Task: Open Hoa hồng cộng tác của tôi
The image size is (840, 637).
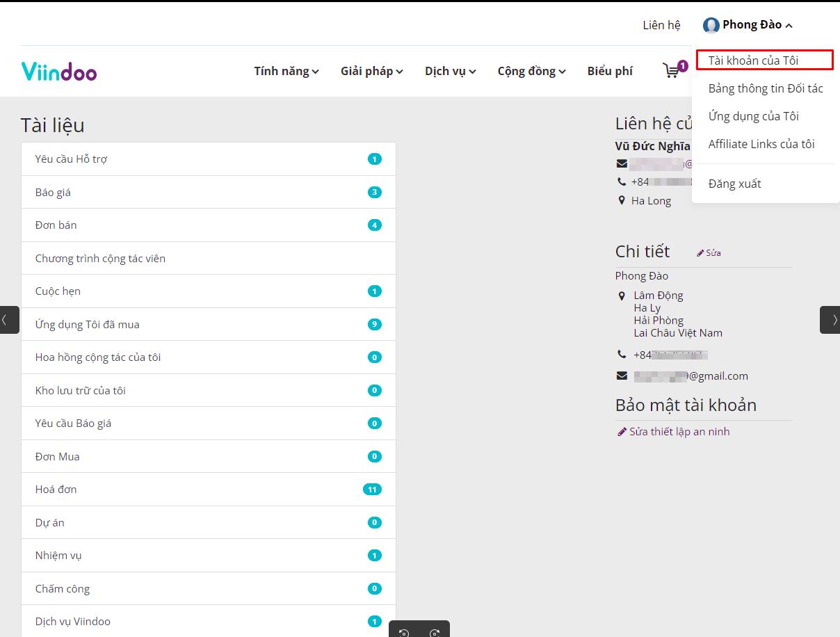Action: pyautogui.click(x=209, y=357)
